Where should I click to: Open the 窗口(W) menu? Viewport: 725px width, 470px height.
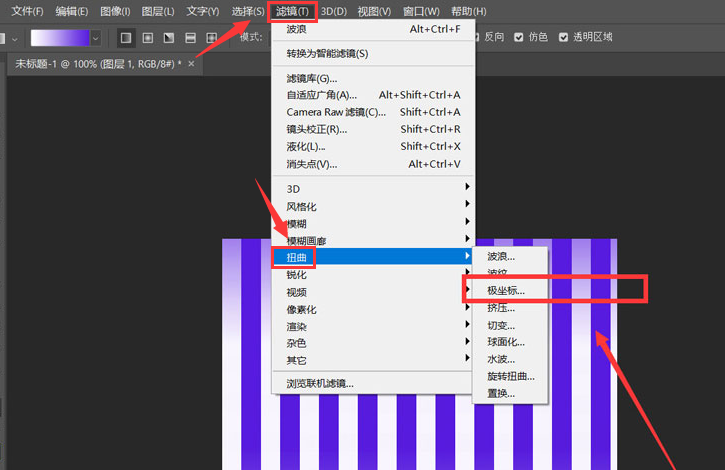pos(421,11)
